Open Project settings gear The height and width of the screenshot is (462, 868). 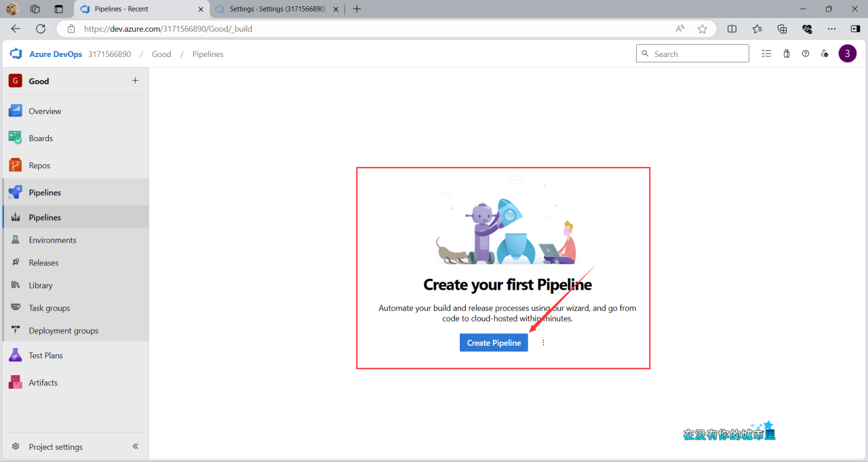[16, 446]
